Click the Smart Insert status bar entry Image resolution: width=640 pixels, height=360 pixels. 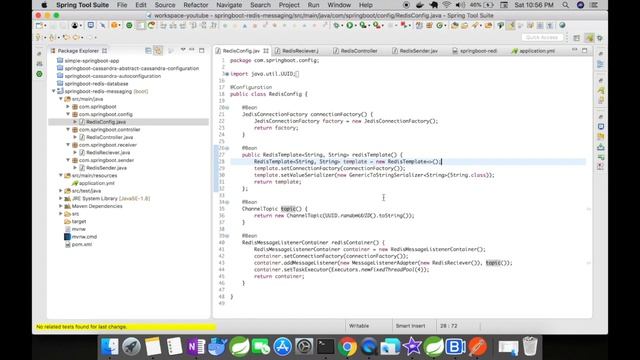click(x=410, y=326)
